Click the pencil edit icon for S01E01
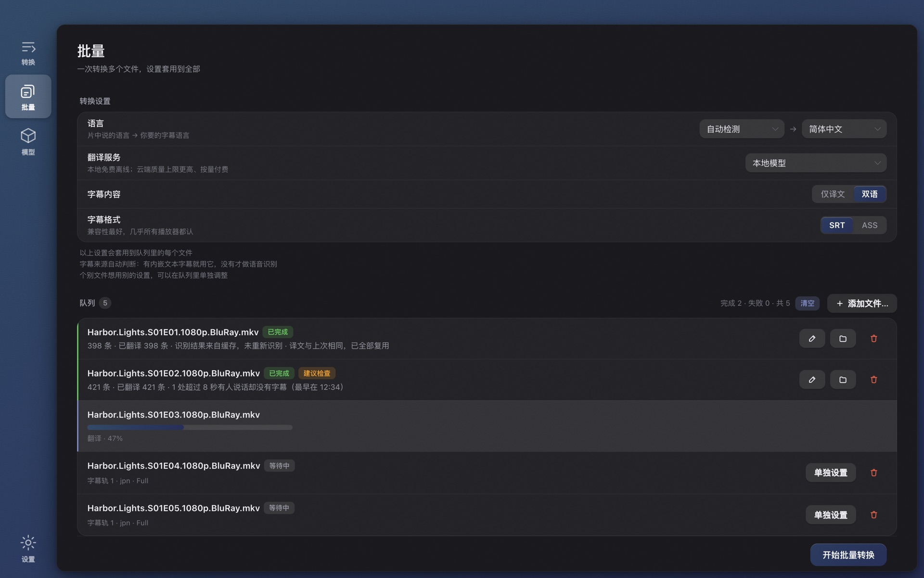924x578 pixels. click(812, 339)
